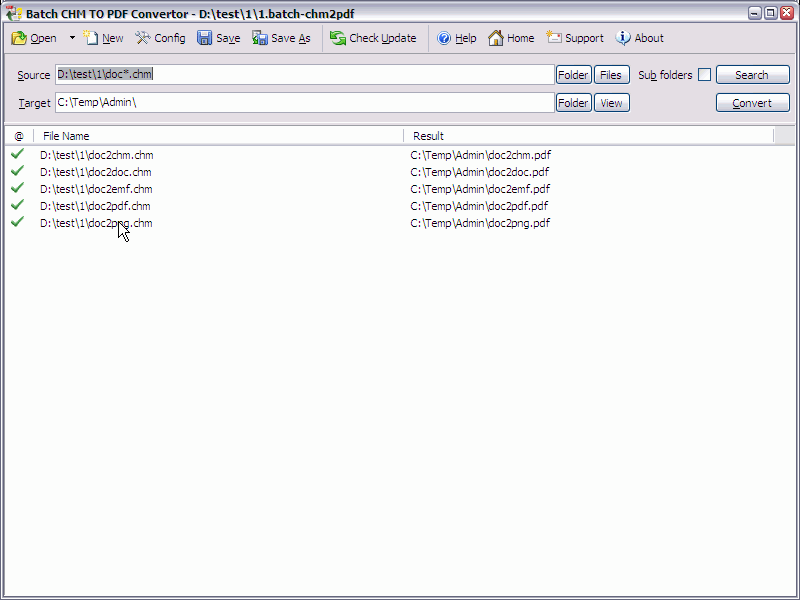The width and height of the screenshot is (800, 600).
Task: Expand the Open dropdown arrow
Action: click(72, 38)
